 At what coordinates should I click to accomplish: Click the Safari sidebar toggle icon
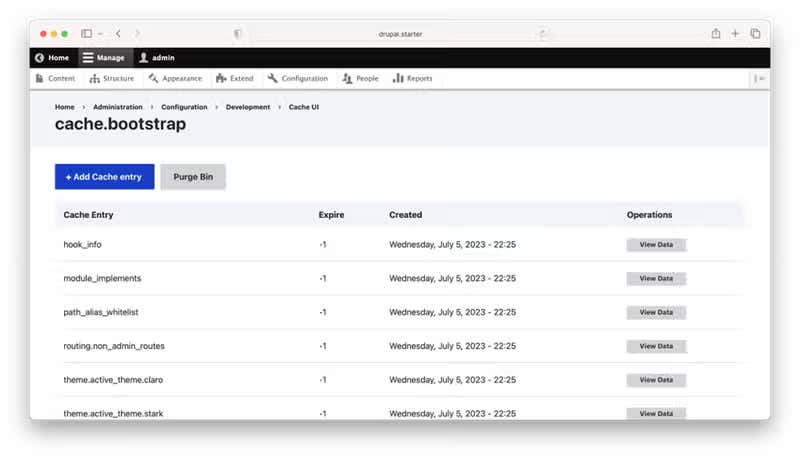pos(86,33)
